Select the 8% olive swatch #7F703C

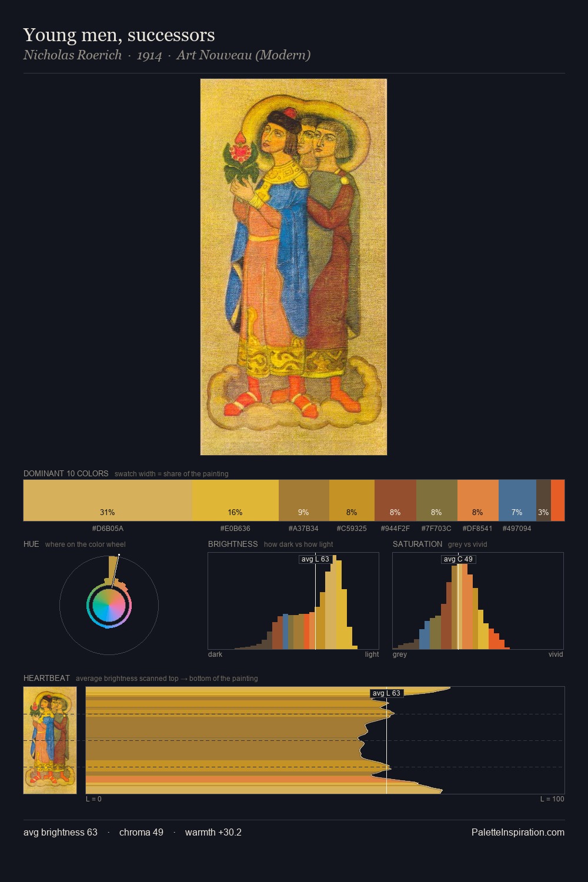[437, 500]
